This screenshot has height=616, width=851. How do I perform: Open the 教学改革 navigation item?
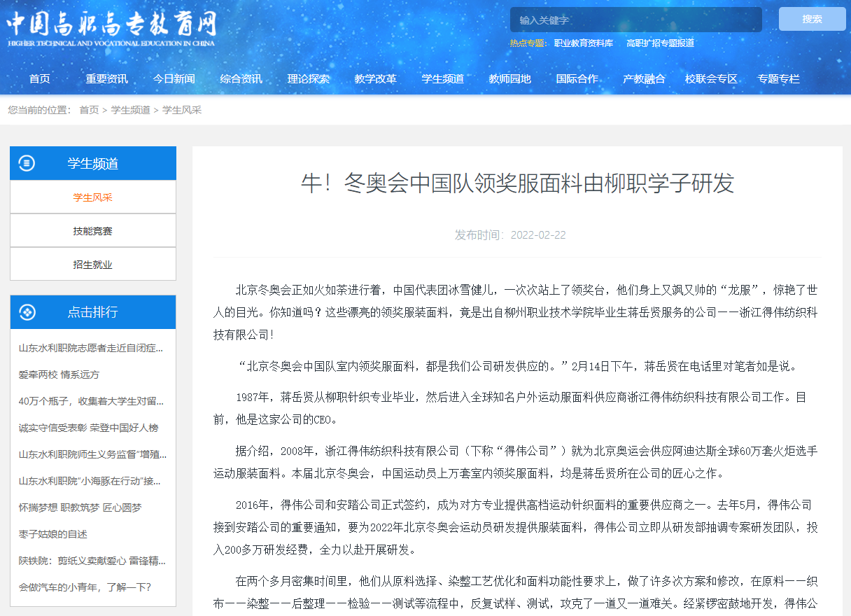[x=375, y=79]
